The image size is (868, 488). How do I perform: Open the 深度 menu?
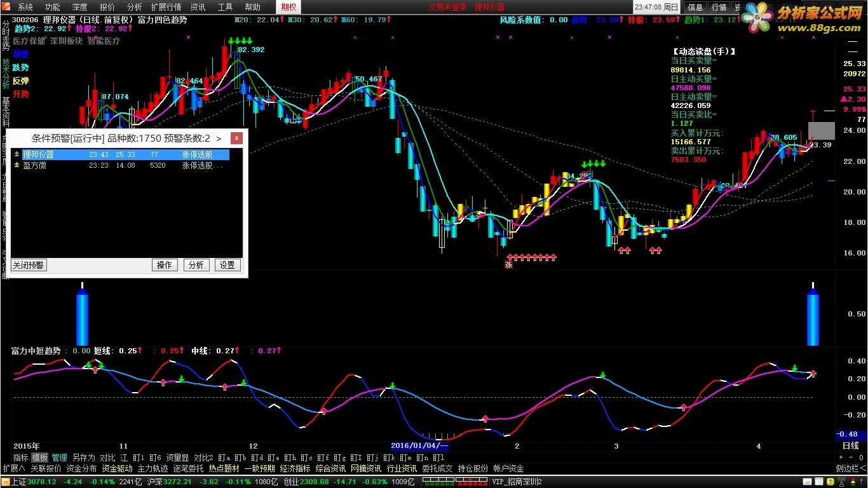(80, 7)
